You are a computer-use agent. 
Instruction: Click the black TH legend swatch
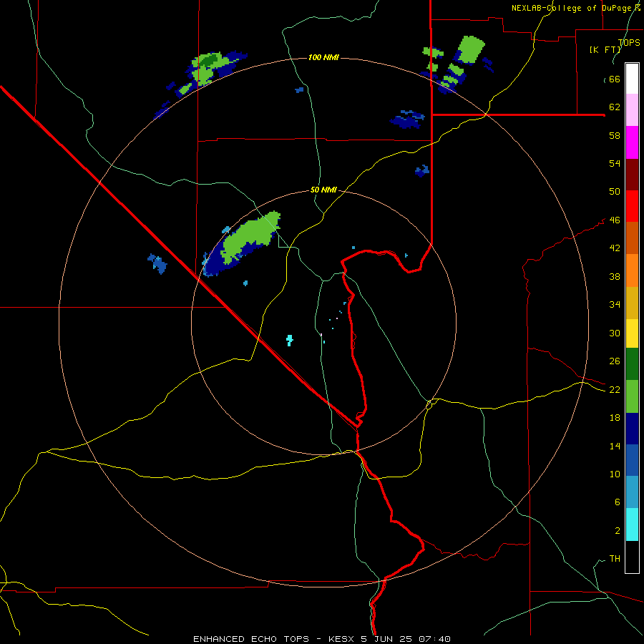pos(632,557)
